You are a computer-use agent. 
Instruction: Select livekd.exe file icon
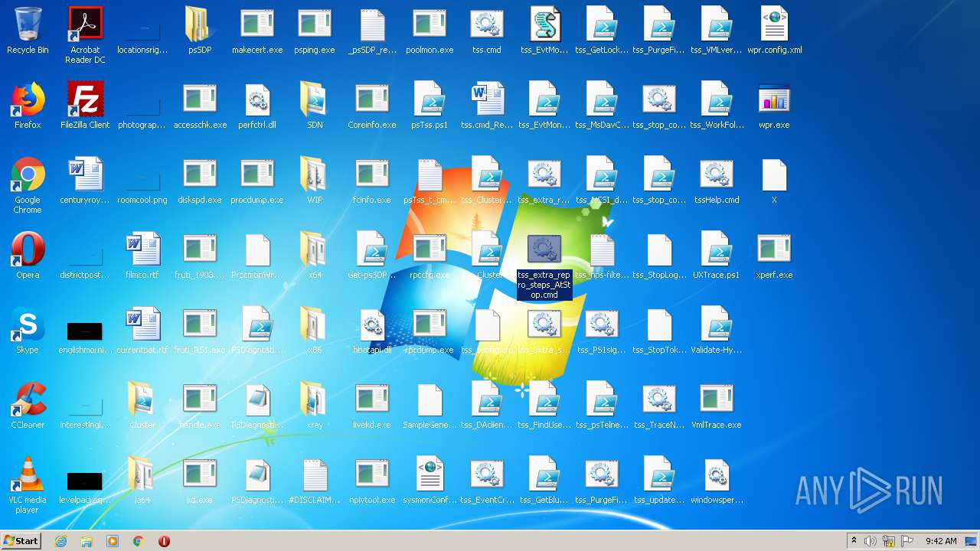[x=372, y=400]
